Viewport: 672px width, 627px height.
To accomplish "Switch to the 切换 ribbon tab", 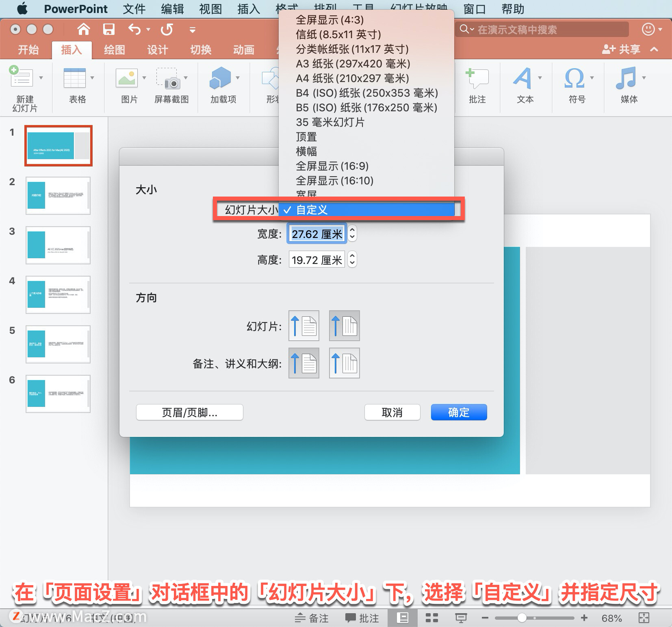I will coord(201,50).
